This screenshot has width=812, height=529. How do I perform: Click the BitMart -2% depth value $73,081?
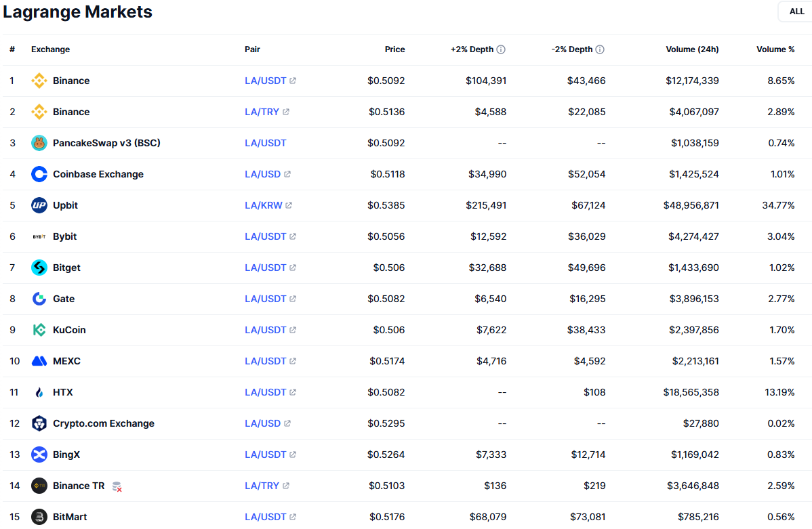[588, 517]
